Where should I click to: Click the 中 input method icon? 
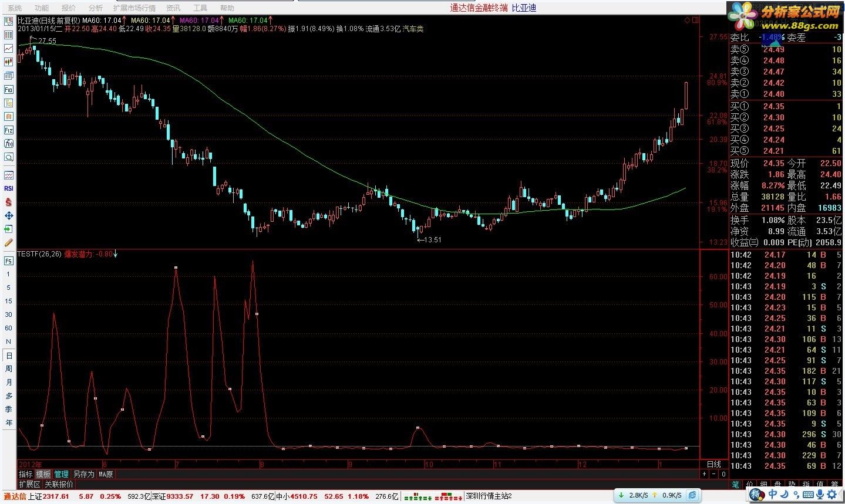(772, 495)
